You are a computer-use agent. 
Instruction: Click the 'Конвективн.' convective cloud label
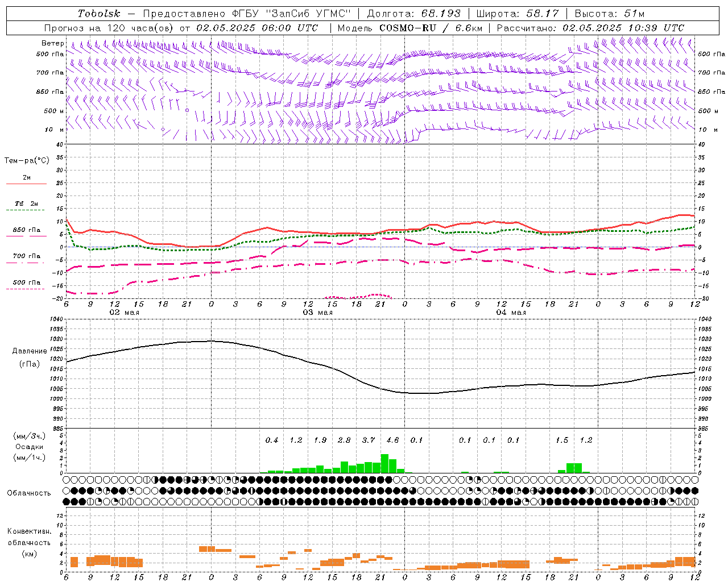pyautogui.click(x=29, y=531)
